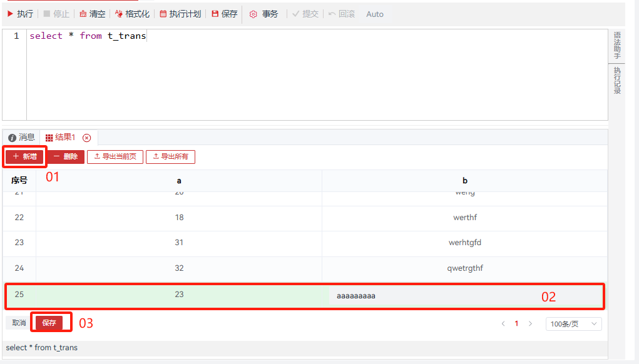Add a new row with 新增
639x364 pixels.
coord(24,156)
